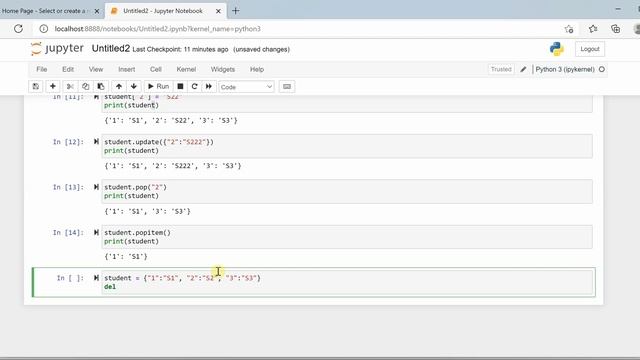Run cell In [12] with its run icon
This screenshot has width=640, height=360.
tap(96, 142)
